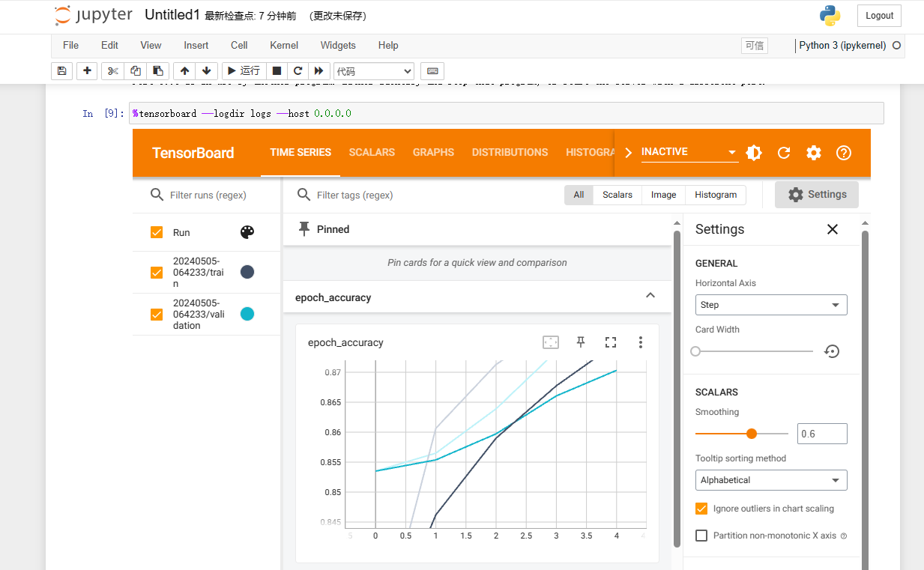
Task: Click the TensorBoard dark mode toggle icon
Action: [x=754, y=153]
